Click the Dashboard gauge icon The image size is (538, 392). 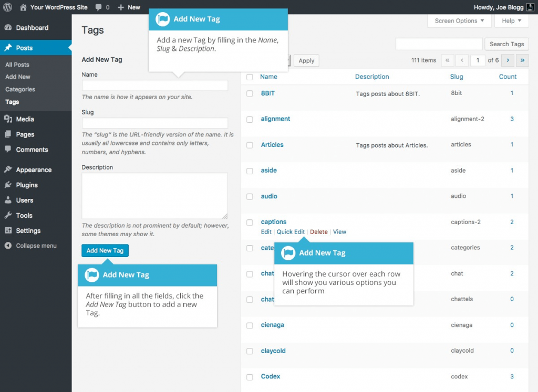pos(8,28)
